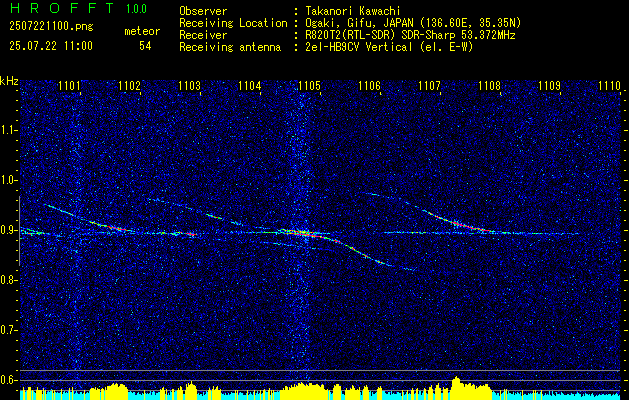Click the Ogaki, Gifu, JAPAN location text

pyautogui.click(x=412, y=23)
